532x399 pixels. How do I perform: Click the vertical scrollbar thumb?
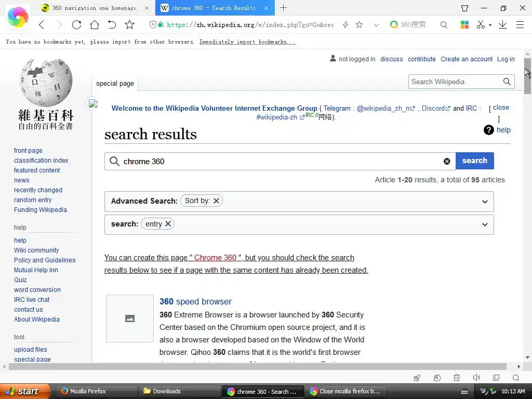[527, 76]
